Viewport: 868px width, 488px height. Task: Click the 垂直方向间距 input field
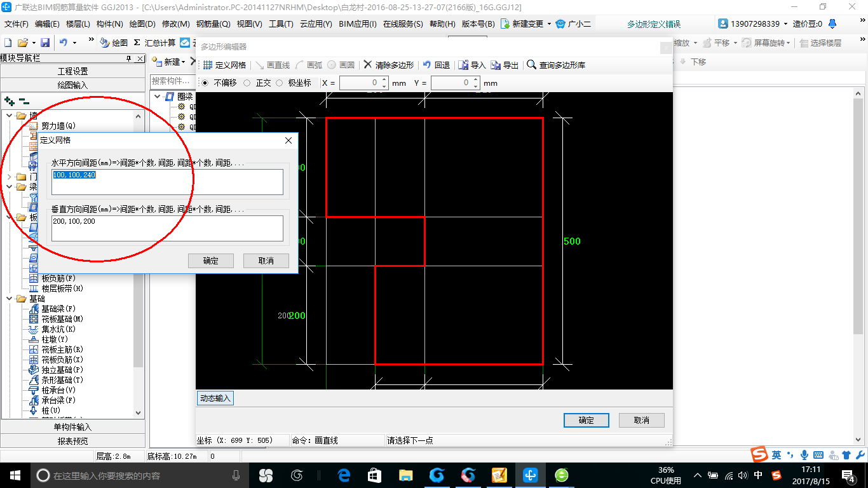167,228
